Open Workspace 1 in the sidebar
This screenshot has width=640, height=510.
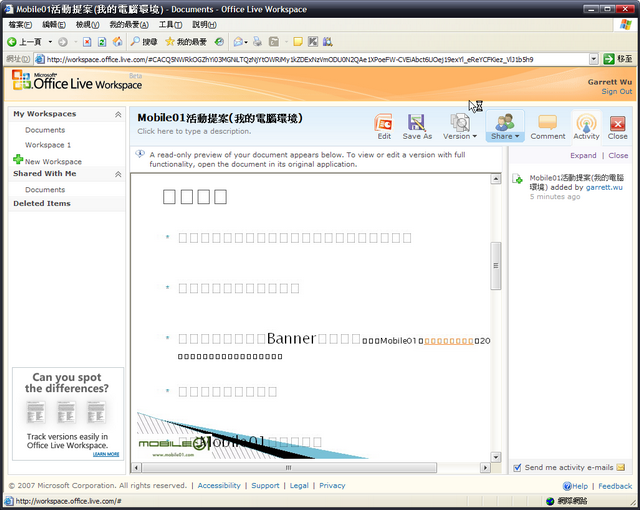pos(48,145)
